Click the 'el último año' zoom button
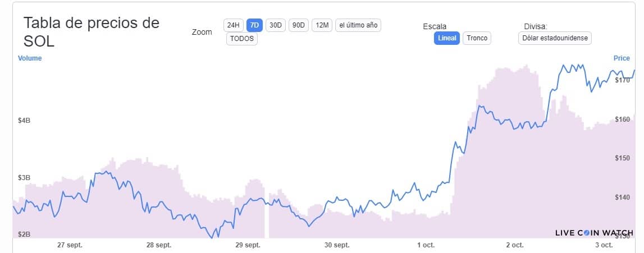The image size is (644, 253). [359, 25]
